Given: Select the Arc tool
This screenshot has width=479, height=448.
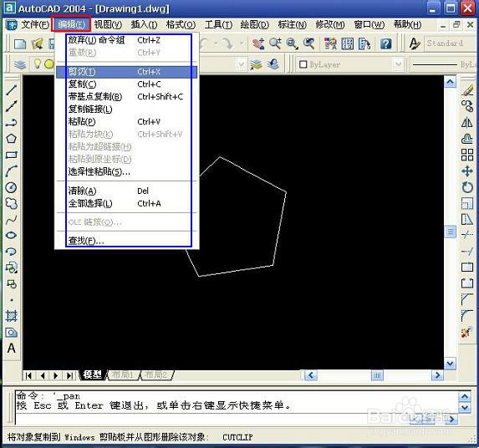Looking at the screenshot, I should pos(12,171).
